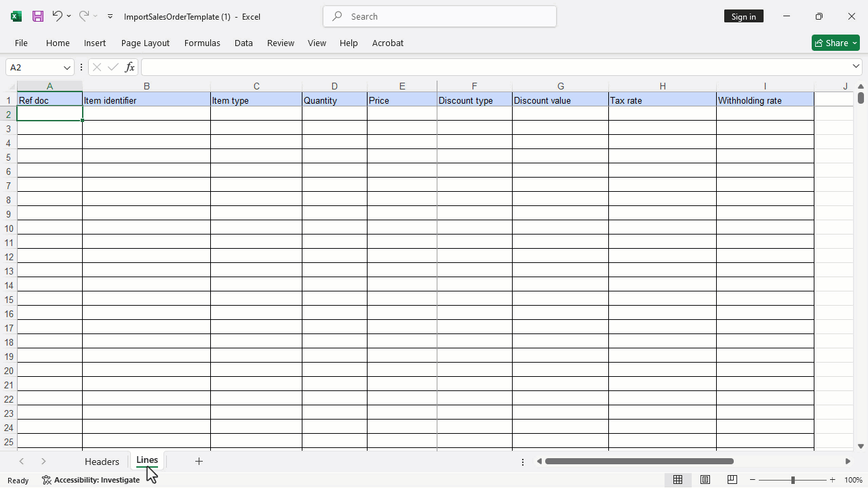This screenshot has width=868, height=488.
Task: Select the Data ribbon tab
Action: 243,43
